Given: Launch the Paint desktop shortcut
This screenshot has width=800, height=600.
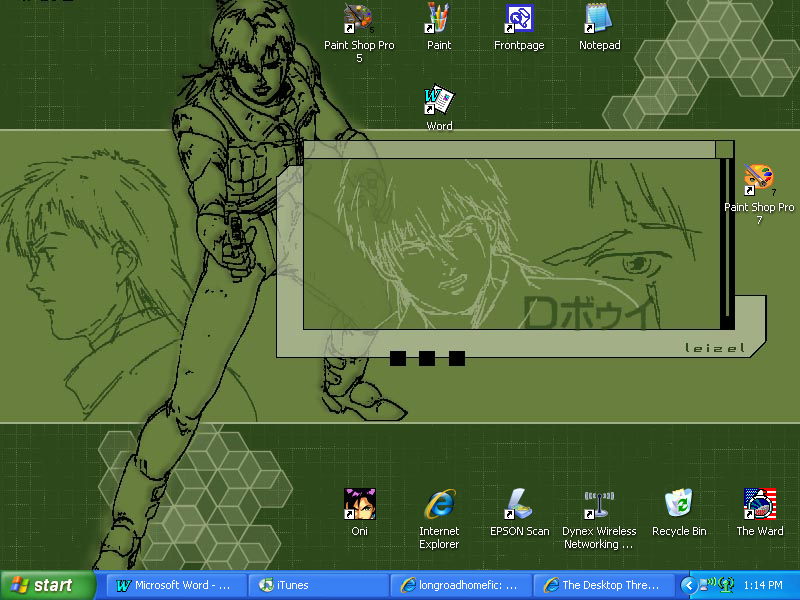Looking at the screenshot, I should pyautogui.click(x=439, y=27).
